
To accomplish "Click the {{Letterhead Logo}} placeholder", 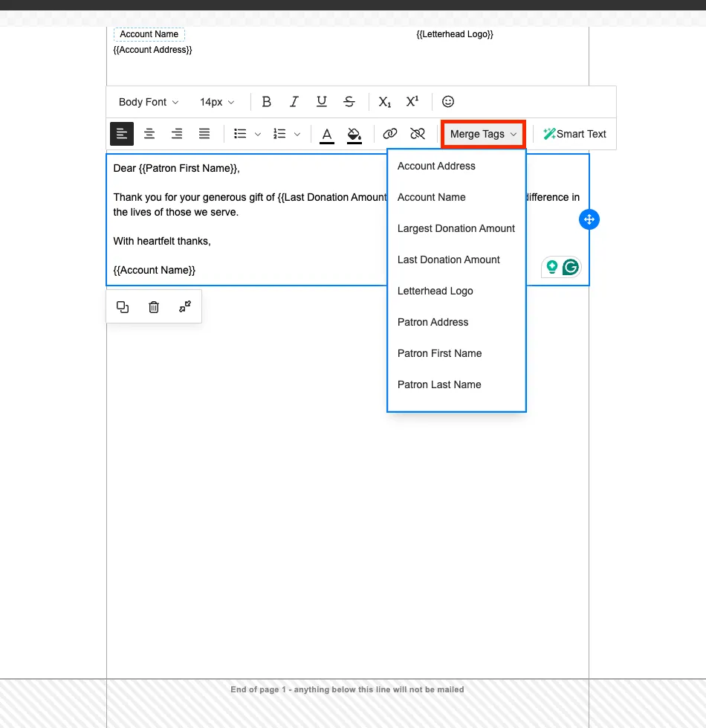I will [455, 34].
